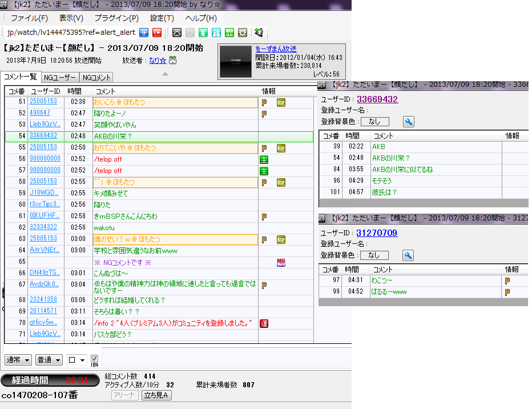Screen dimensions: 532x409
Task: Click the red disconnect icon in toolbar
Action: (156, 33)
